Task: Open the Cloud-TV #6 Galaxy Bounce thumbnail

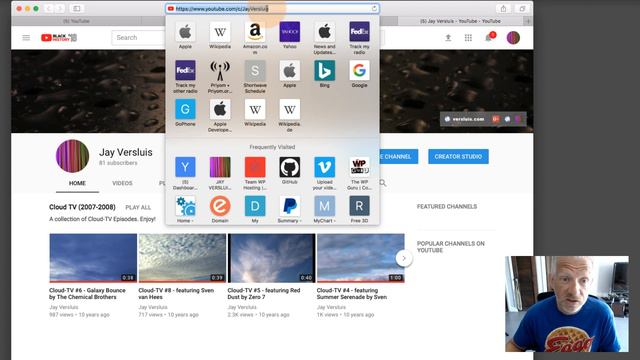Action: pos(93,258)
